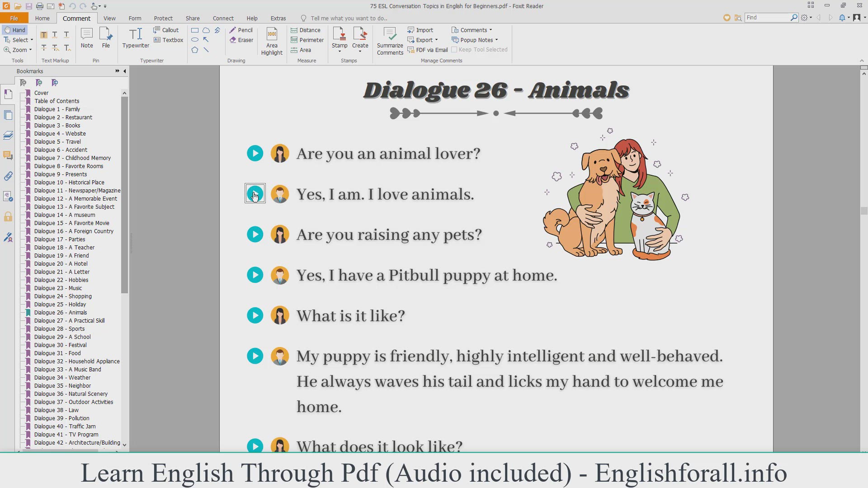Jump to Dialogue 27 - A Practical Skill bookmark
Screen dimensions: 868x488
69,321
